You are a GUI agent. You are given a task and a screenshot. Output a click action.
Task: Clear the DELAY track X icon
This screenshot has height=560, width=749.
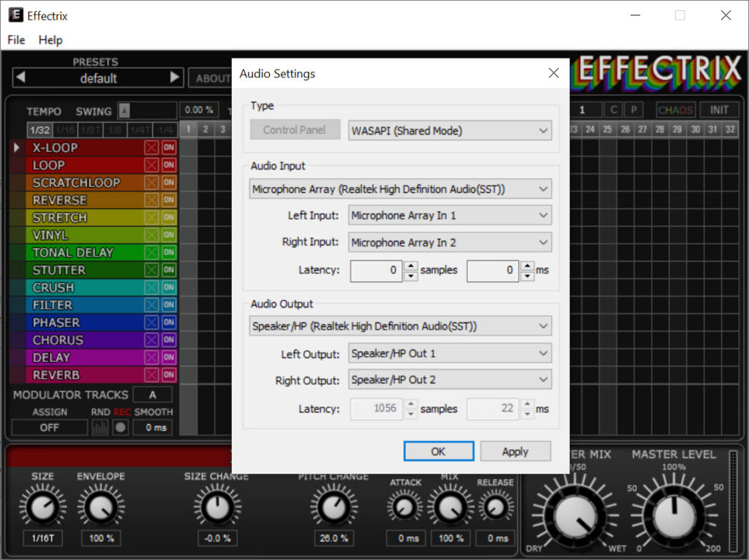[x=151, y=357]
